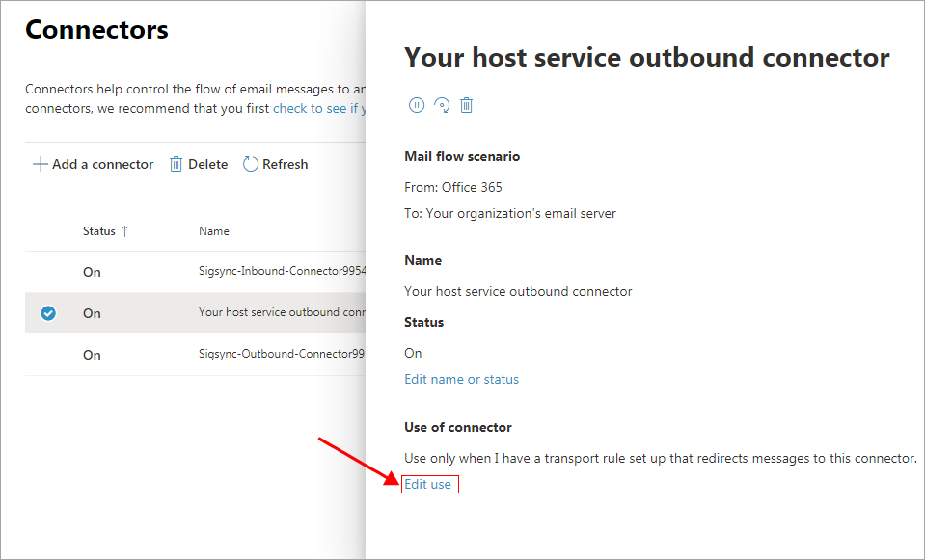Click the Delete trash icon in toolbar
925x560 pixels.
(177, 164)
